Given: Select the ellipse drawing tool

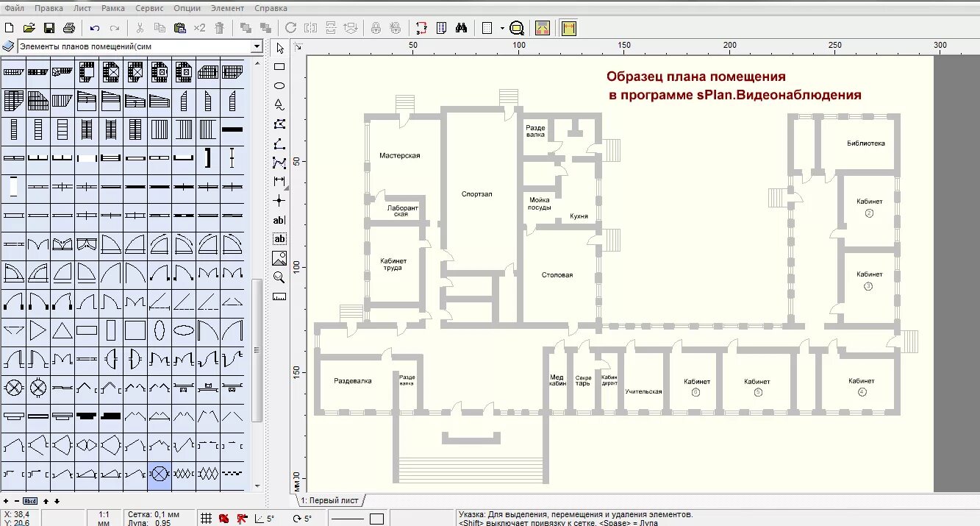Looking at the screenshot, I should coord(279,86).
